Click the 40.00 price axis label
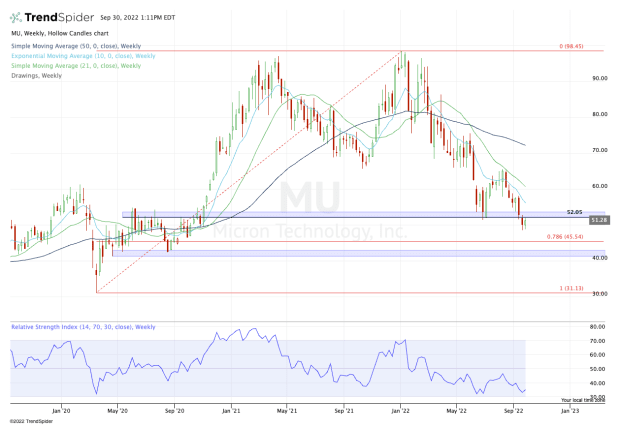Screen dimensions: 620x426 pyautogui.click(x=600, y=258)
